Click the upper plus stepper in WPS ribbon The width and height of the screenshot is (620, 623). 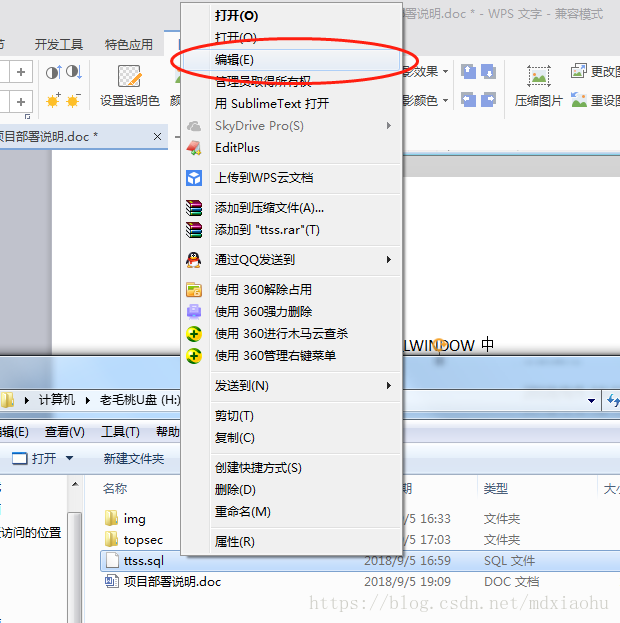click(x=21, y=72)
